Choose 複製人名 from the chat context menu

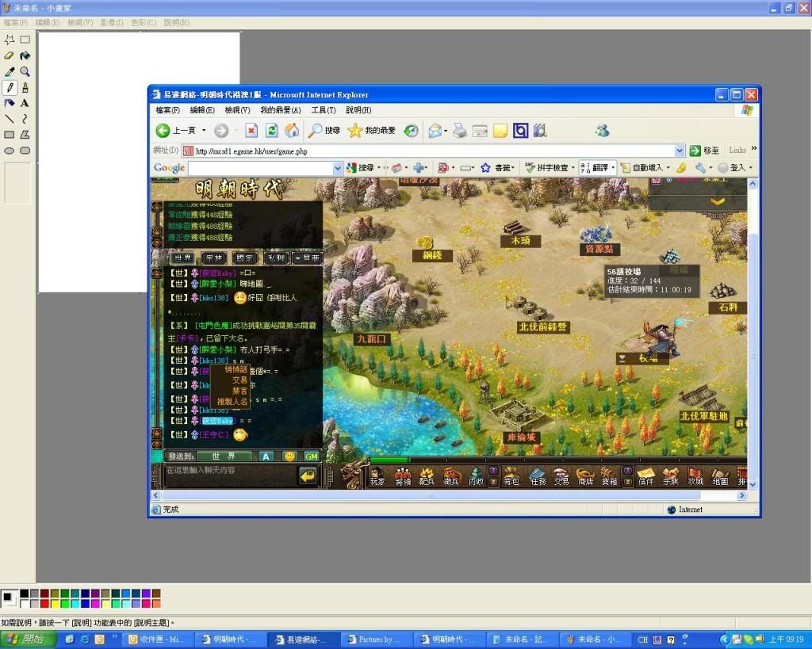232,402
